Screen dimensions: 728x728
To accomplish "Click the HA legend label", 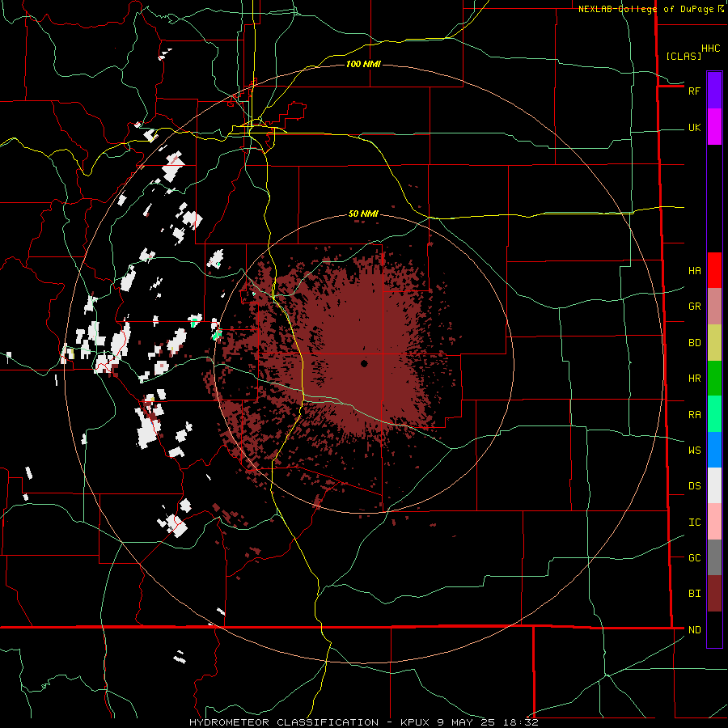I will (694, 271).
